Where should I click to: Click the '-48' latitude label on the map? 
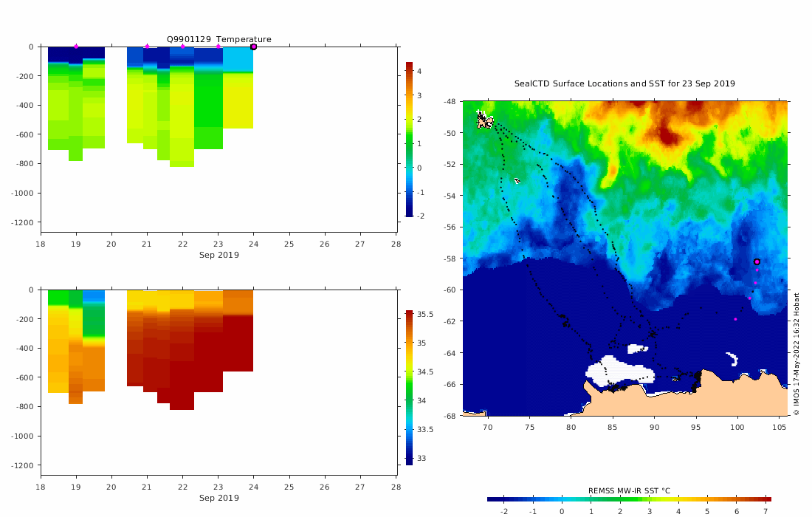click(x=450, y=101)
